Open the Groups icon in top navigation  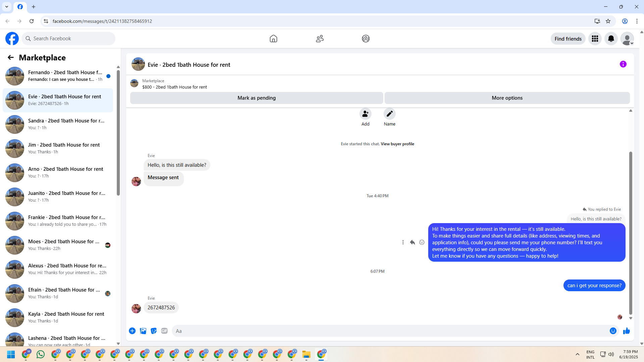click(x=366, y=39)
